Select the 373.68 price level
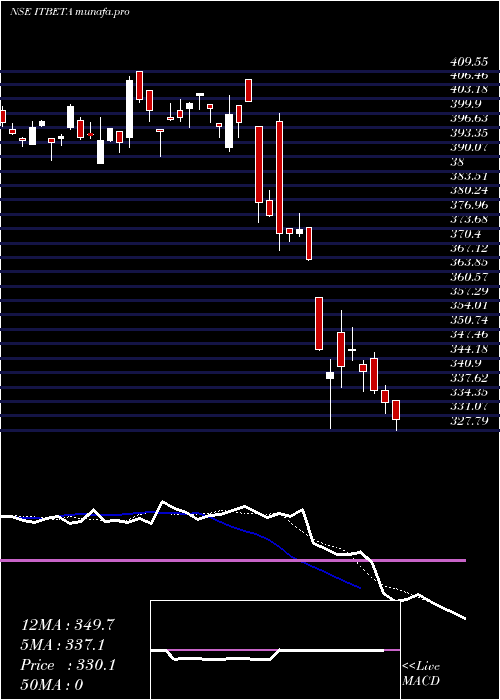Viewport: 500px width, 700px height. [x=468, y=219]
